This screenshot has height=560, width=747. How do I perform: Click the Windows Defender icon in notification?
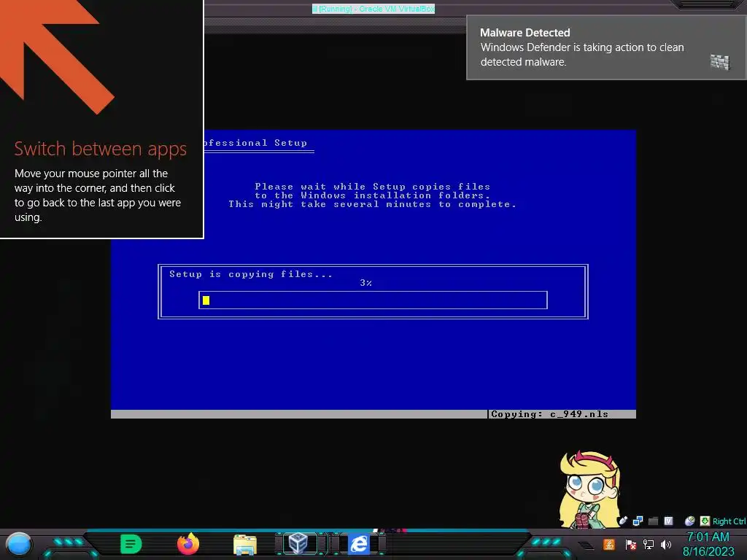720,62
